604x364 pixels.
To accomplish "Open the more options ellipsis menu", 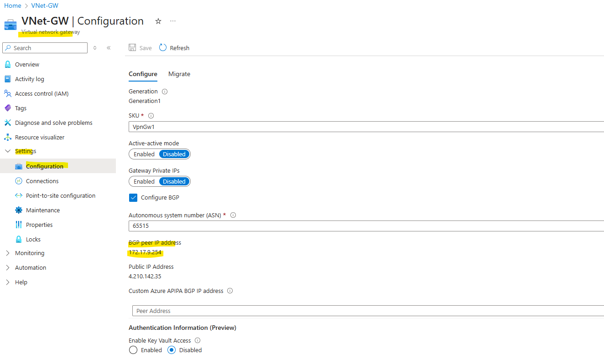I will (173, 21).
